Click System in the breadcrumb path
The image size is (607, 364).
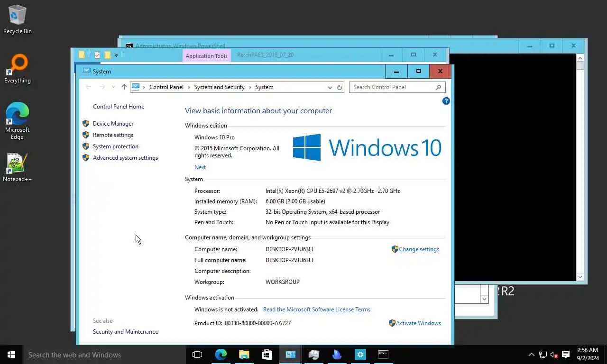(x=265, y=87)
